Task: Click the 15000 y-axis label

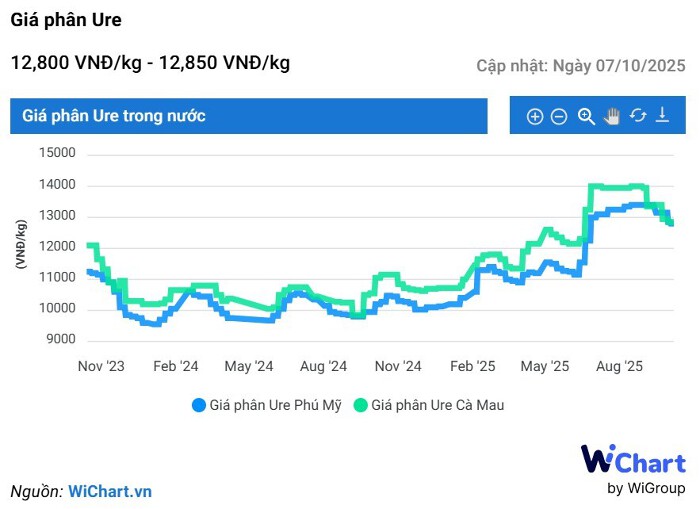Action: [x=58, y=153]
